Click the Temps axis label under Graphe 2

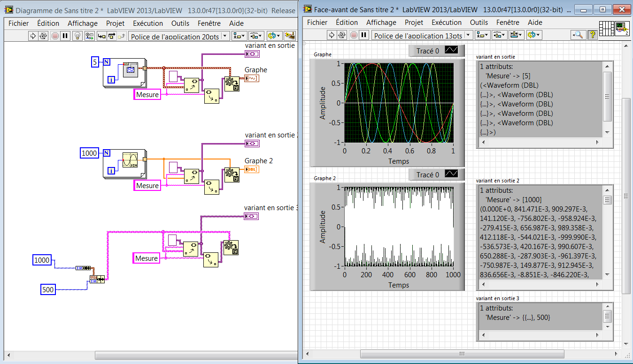(398, 285)
